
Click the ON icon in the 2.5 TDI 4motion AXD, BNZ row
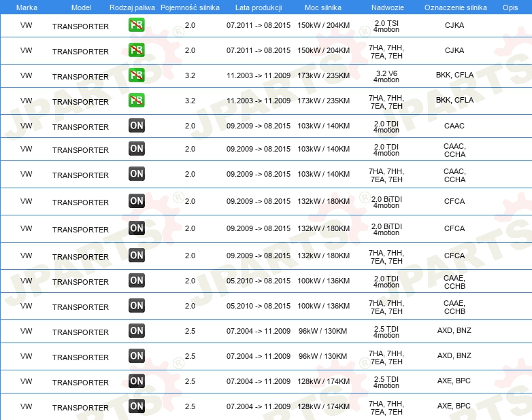[137, 331]
